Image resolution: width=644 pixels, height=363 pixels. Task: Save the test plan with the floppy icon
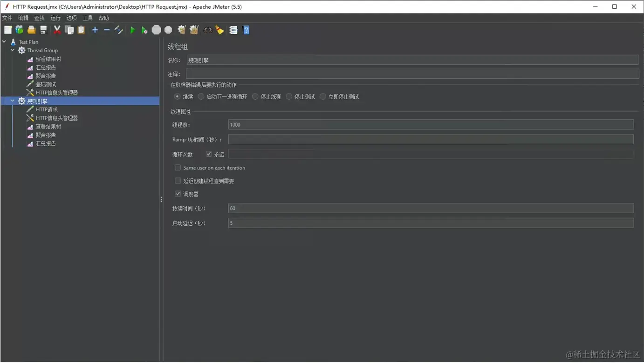(x=43, y=30)
